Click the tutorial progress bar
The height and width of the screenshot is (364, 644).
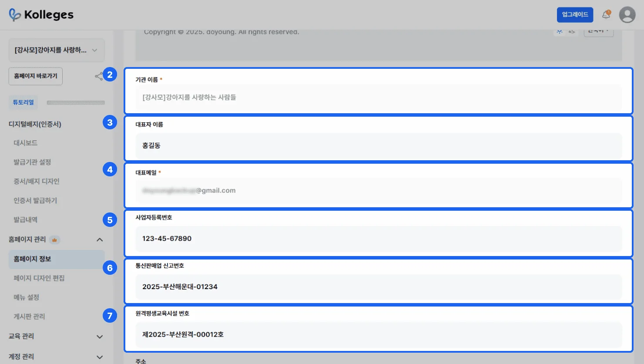[76, 103]
